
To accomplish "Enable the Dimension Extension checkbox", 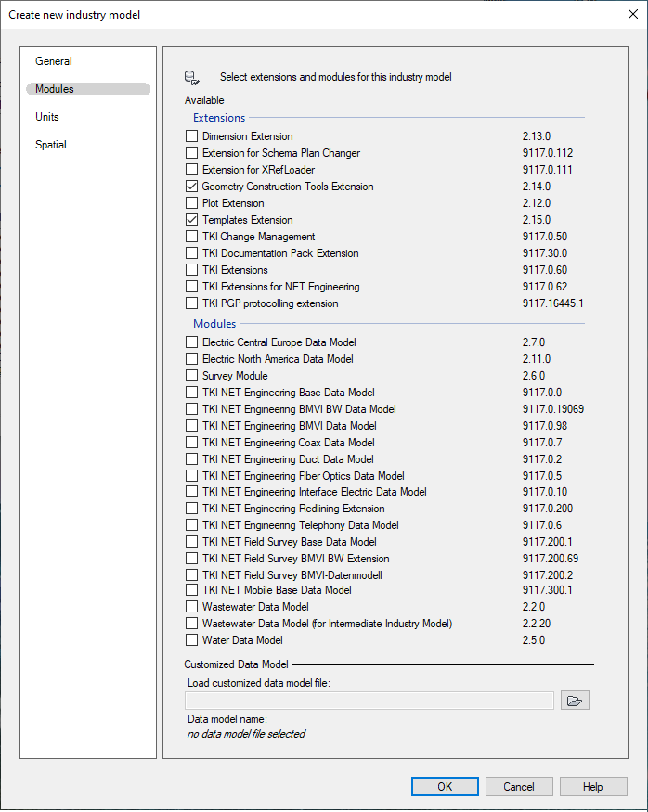I will tap(191, 136).
